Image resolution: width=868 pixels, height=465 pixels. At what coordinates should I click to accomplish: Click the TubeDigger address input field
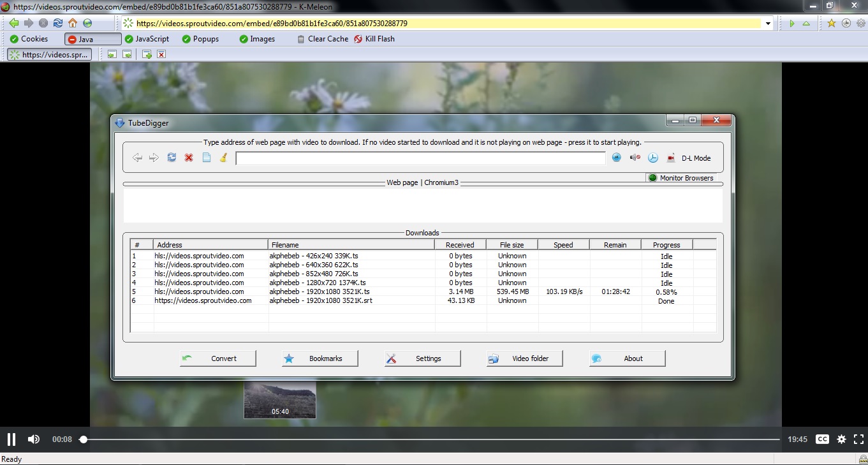420,158
